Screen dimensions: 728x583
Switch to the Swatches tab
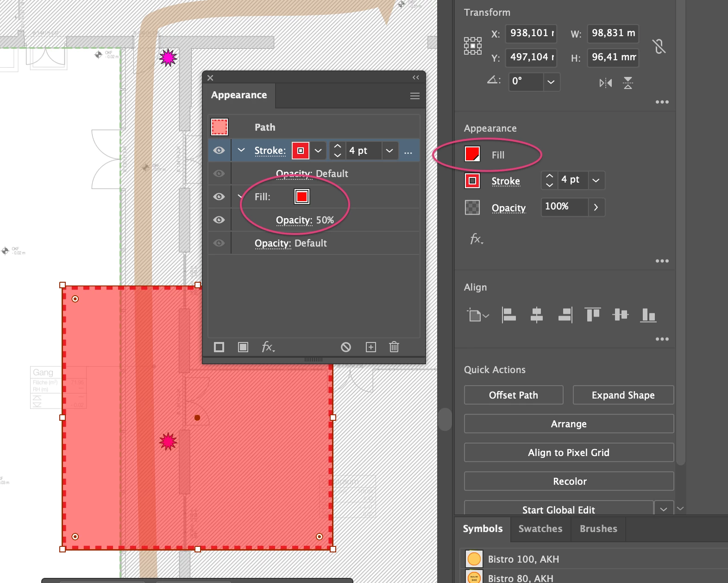tap(540, 529)
